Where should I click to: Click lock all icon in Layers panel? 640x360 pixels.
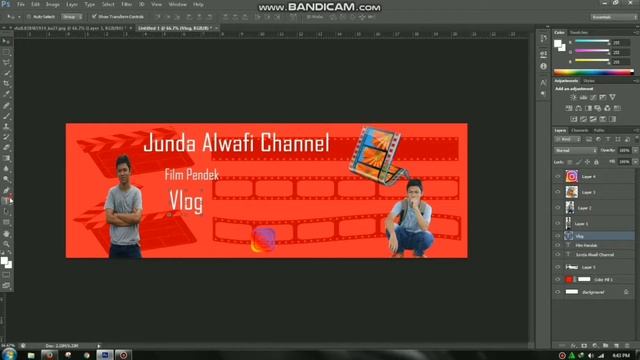pos(596,162)
